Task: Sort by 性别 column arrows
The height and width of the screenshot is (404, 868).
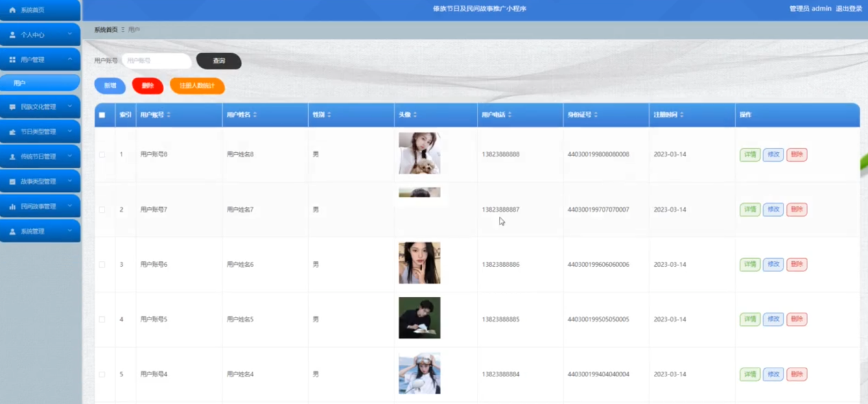Action: (329, 115)
